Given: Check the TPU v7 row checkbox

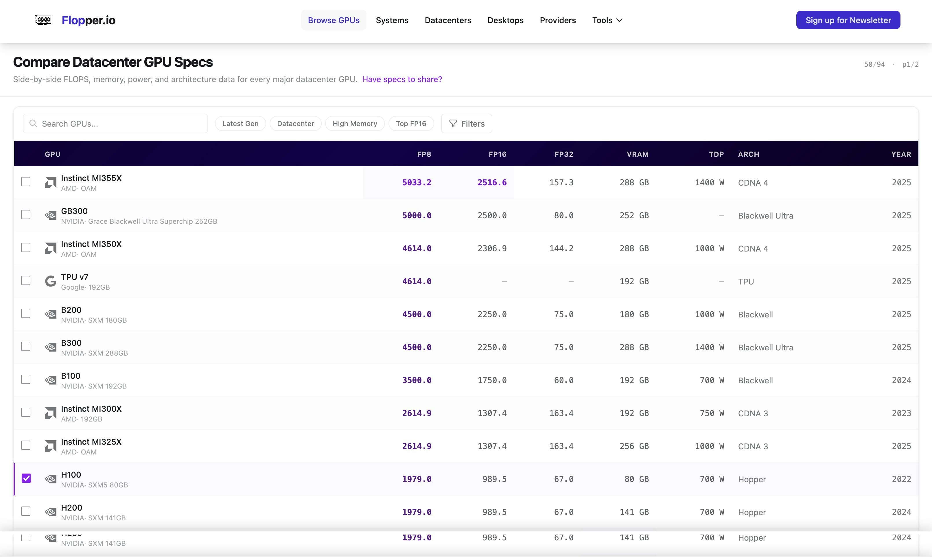Looking at the screenshot, I should click(x=26, y=281).
